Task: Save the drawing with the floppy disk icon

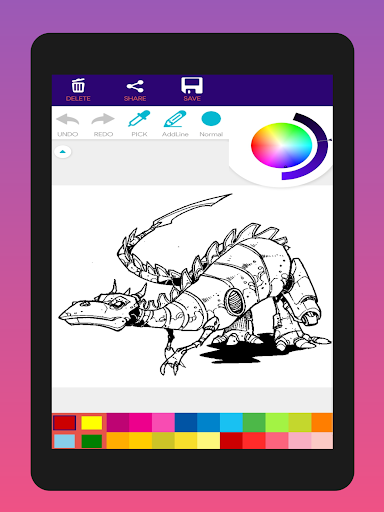Action: 192,85
